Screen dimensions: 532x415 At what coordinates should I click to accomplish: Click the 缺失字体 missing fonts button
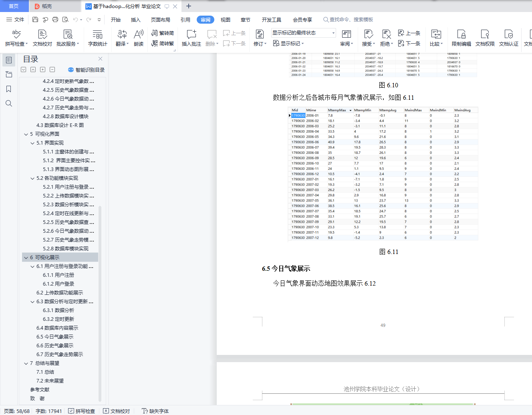pos(155,411)
